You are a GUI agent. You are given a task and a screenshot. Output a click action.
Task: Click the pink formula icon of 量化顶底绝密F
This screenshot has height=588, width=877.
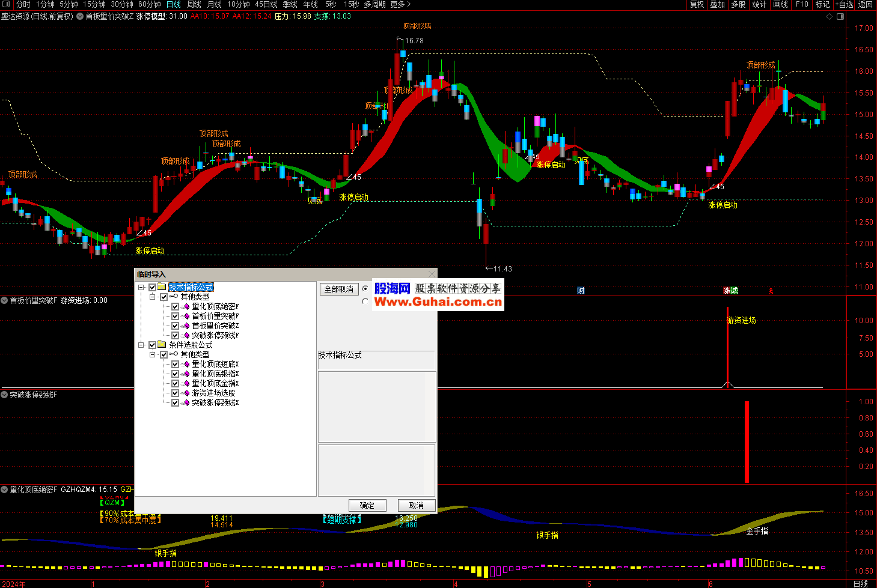pos(186,306)
